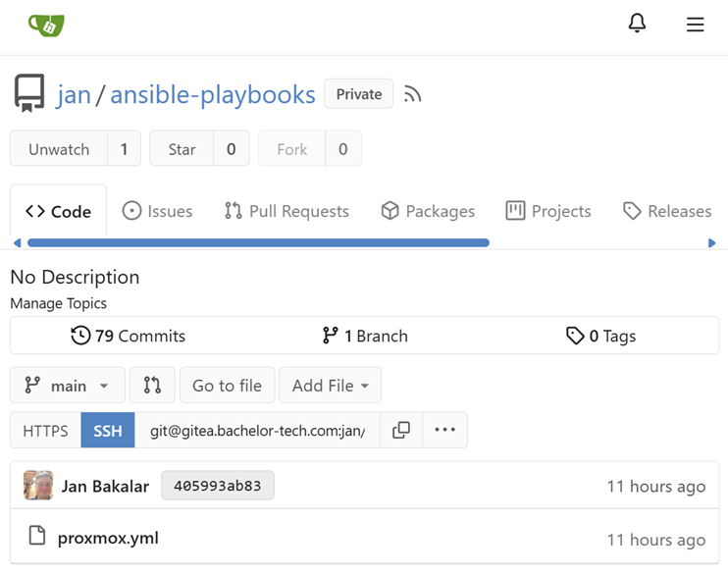Open the Pull Requests tab
Viewport: 728px width, 574px height.
click(286, 211)
